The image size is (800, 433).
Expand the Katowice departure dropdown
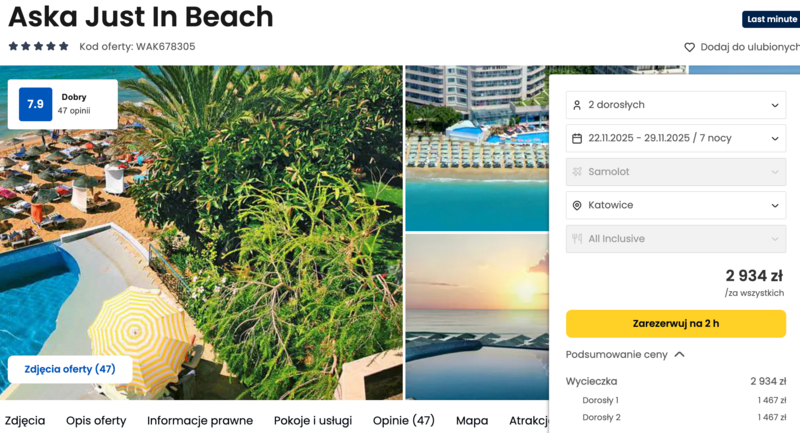point(675,205)
